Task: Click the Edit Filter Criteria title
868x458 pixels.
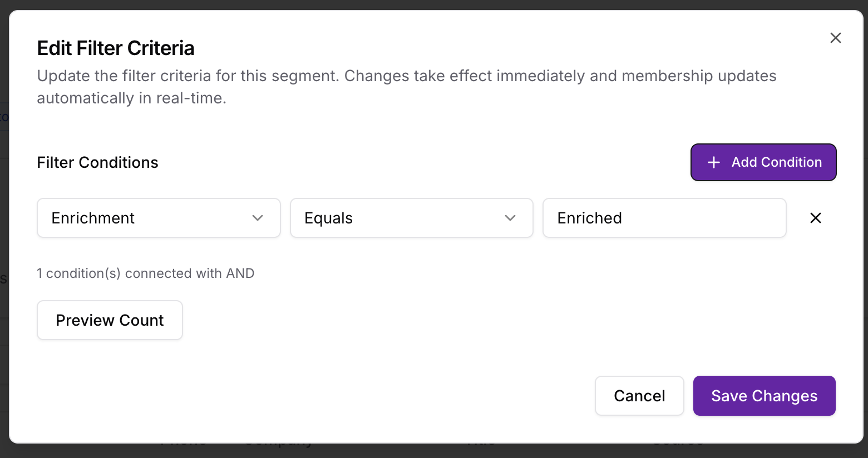Action: point(115,48)
